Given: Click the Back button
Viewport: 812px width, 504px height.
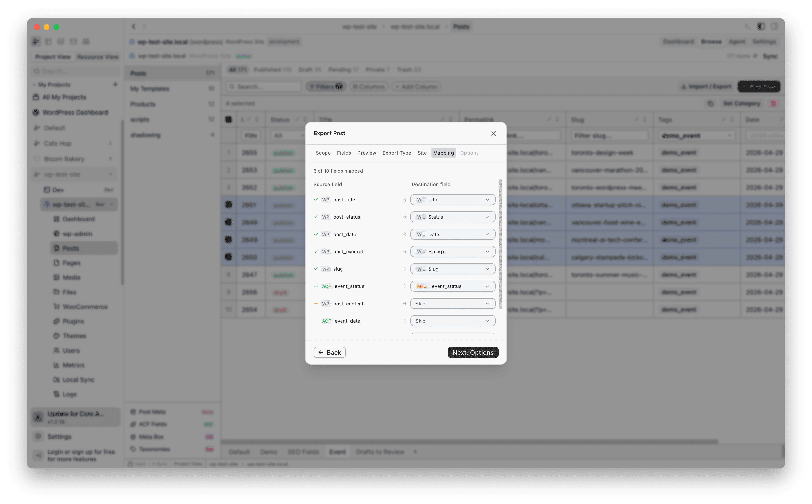Looking at the screenshot, I should click(329, 352).
